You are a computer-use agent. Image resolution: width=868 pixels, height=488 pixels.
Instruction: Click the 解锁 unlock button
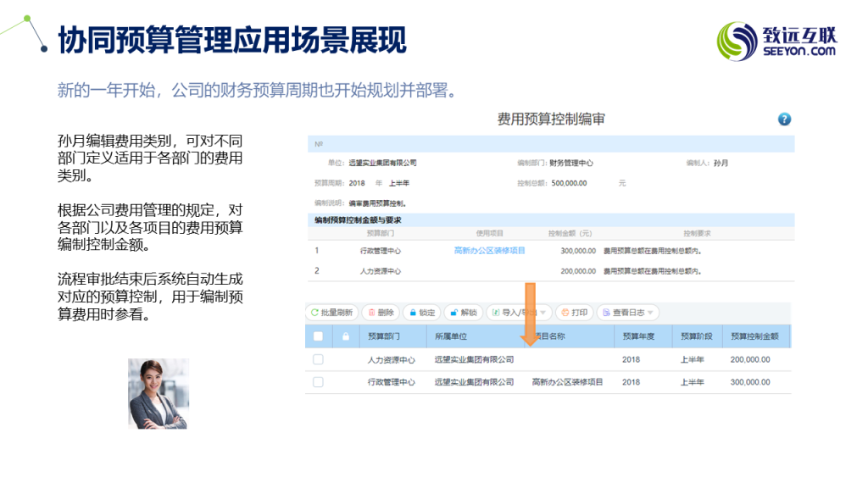tap(462, 313)
